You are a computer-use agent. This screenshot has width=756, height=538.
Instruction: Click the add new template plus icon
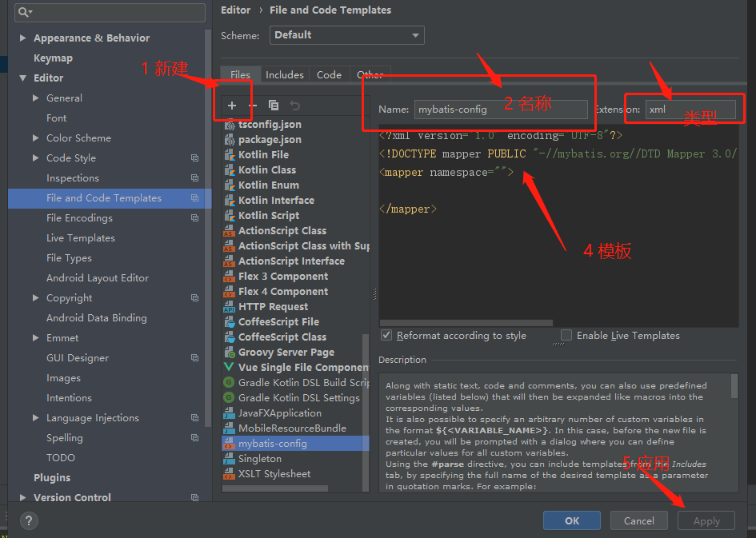[232, 106]
